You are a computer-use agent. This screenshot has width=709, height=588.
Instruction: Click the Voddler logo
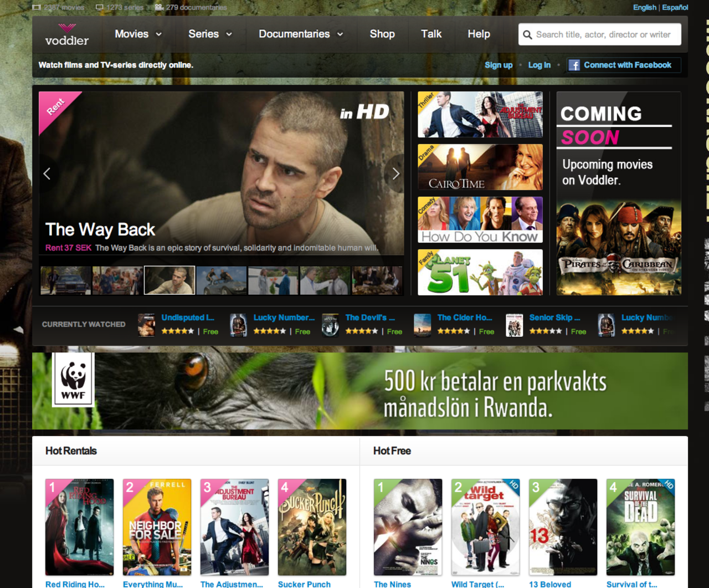pos(66,34)
